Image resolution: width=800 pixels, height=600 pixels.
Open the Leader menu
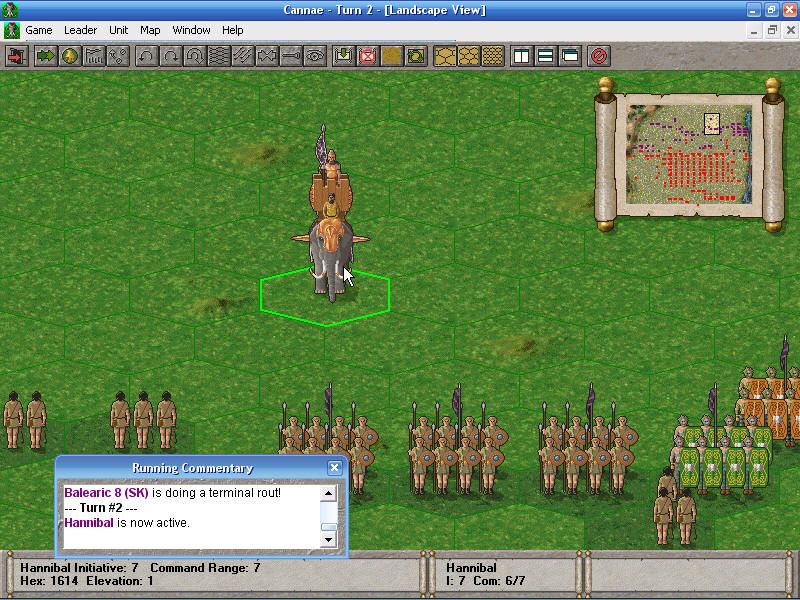pyautogui.click(x=80, y=30)
